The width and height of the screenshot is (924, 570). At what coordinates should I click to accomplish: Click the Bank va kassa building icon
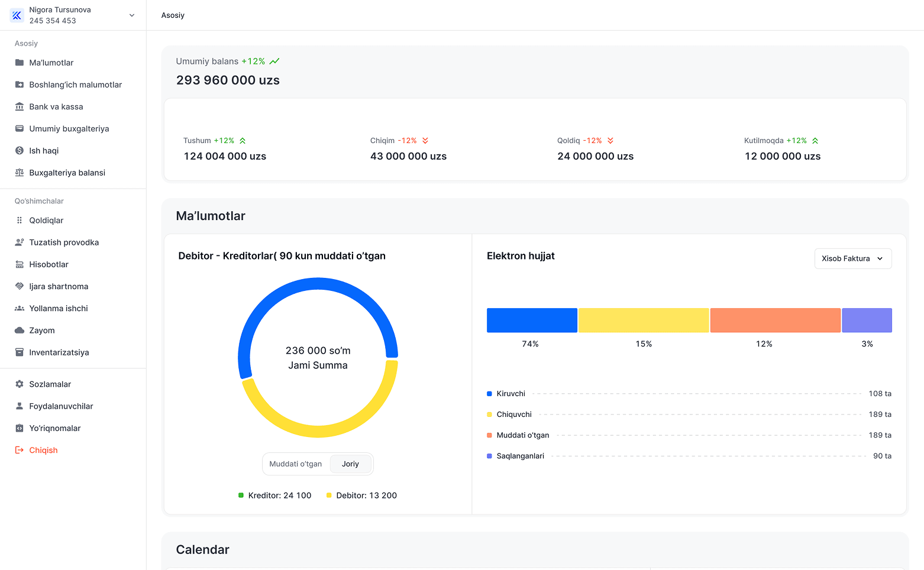(x=20, y=107)
